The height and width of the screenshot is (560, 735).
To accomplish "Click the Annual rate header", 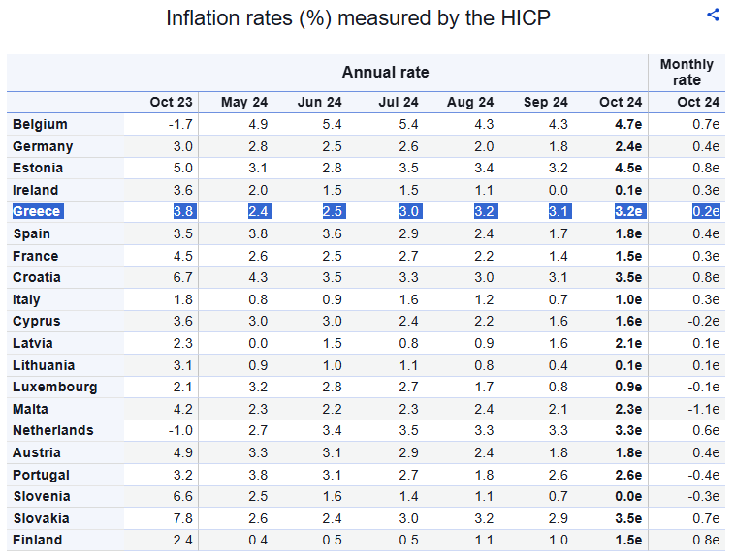I will pyautogui.click(x=385, y=72).
